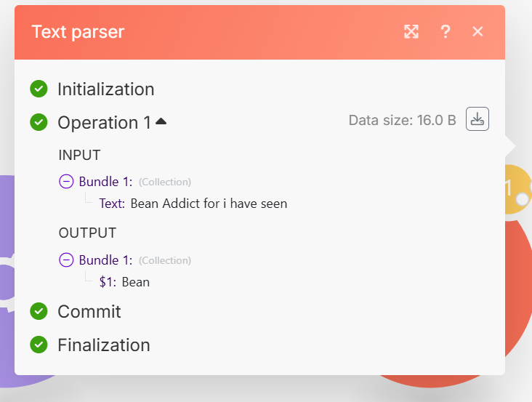Close the Text parser panel

tap(477, 31)
